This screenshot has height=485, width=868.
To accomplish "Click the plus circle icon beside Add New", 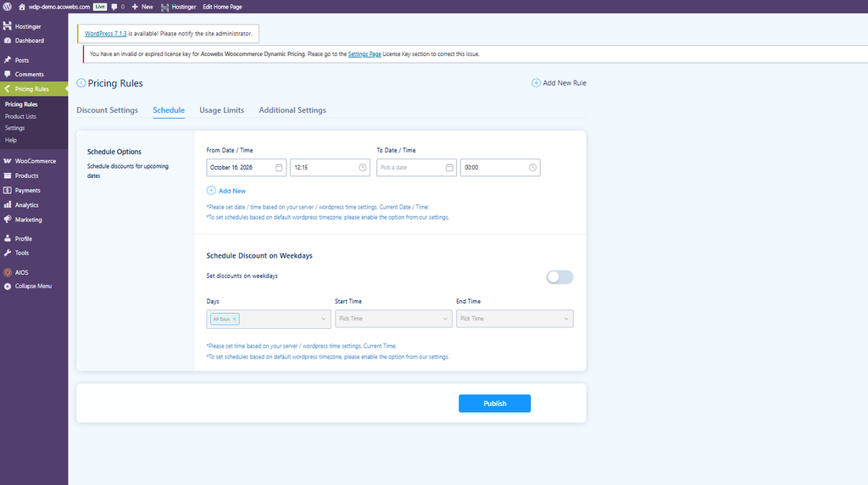I will click(211, 191).
